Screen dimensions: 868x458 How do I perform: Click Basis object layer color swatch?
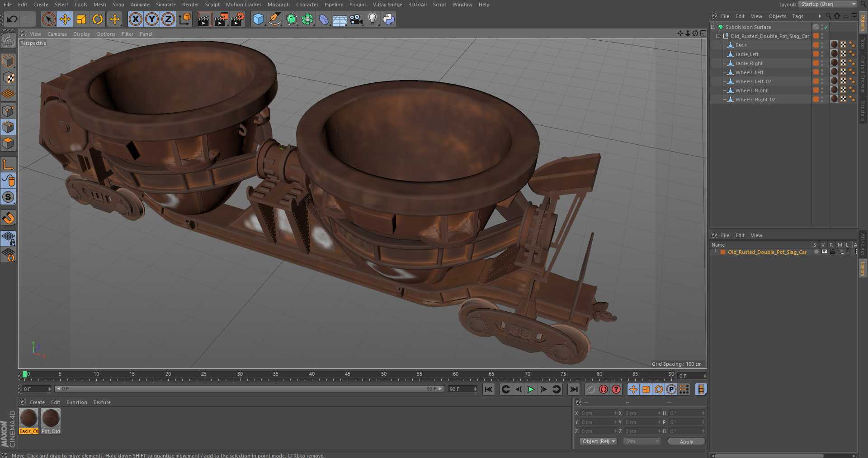[816, 45]
